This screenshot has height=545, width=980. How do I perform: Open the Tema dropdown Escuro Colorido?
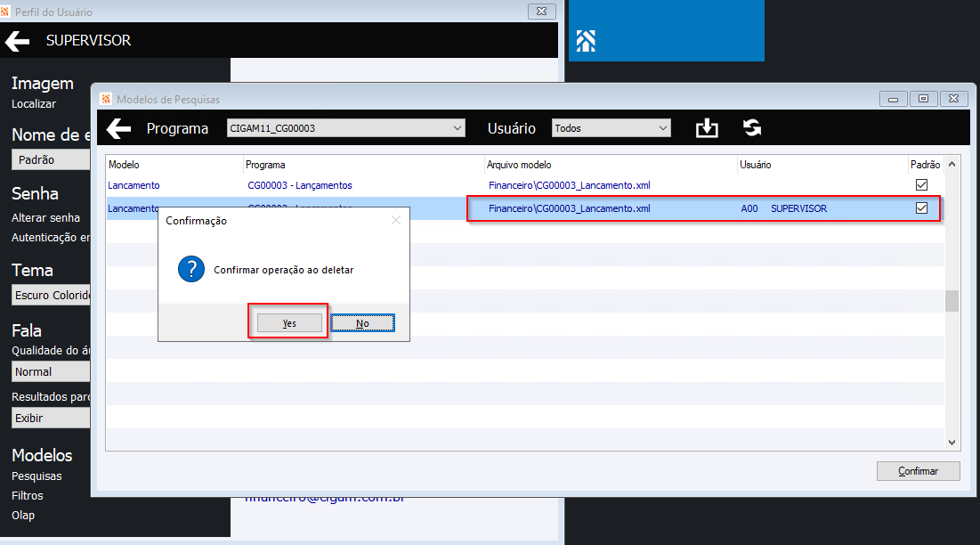[52, 295]
